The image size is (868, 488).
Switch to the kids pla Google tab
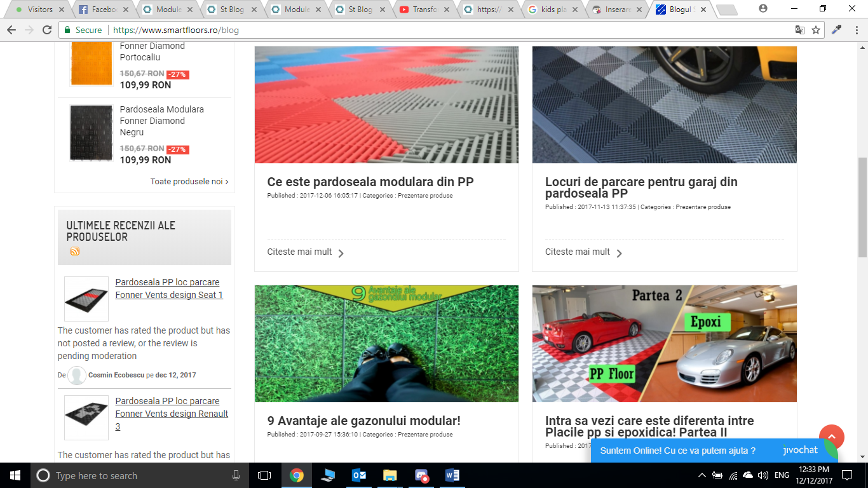point(551,10)
